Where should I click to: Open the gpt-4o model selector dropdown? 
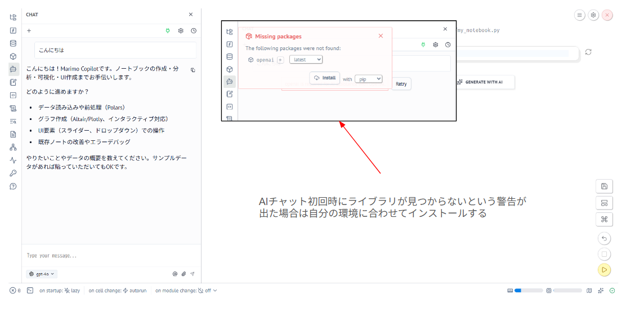coord(42,274)
